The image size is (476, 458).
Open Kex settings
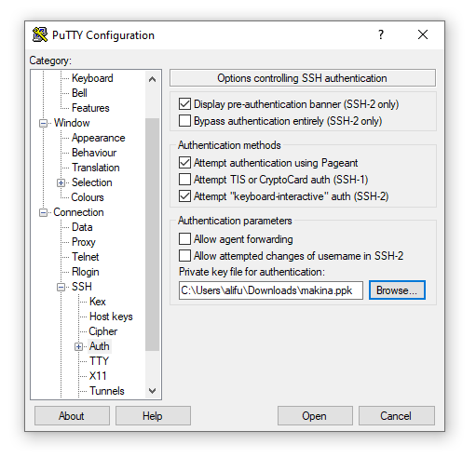pyautogui.click(x=98, y=302)
